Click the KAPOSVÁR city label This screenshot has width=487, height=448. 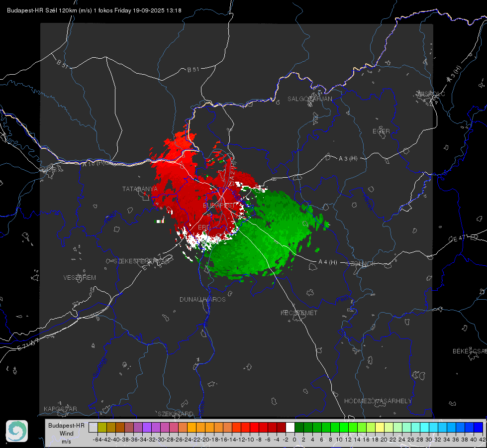(60, 409)
